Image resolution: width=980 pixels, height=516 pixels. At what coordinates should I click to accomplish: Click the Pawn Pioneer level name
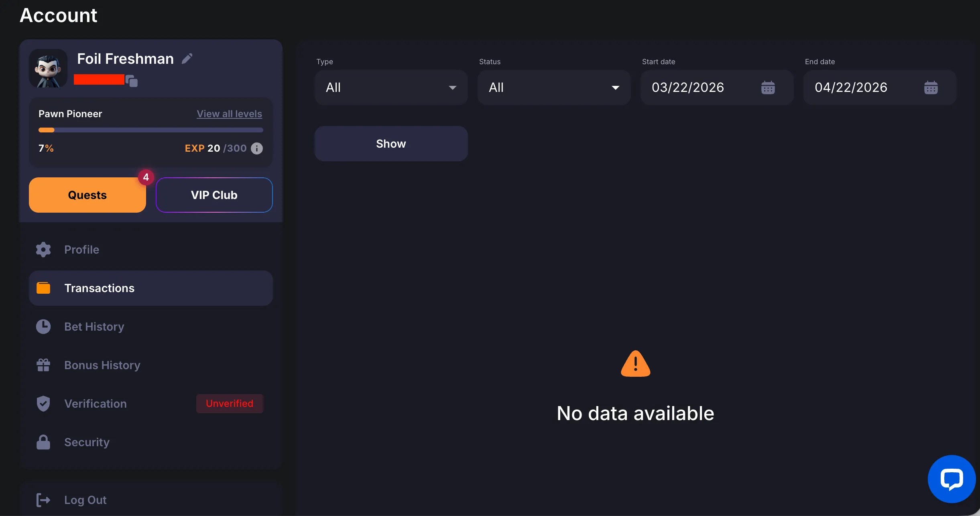[x=70, y=114]
